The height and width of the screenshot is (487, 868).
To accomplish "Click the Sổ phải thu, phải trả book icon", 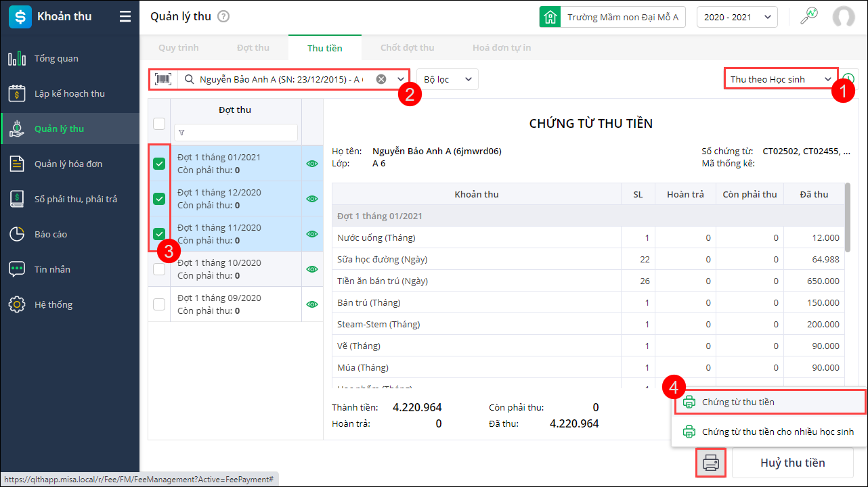I will click(17, 199).
